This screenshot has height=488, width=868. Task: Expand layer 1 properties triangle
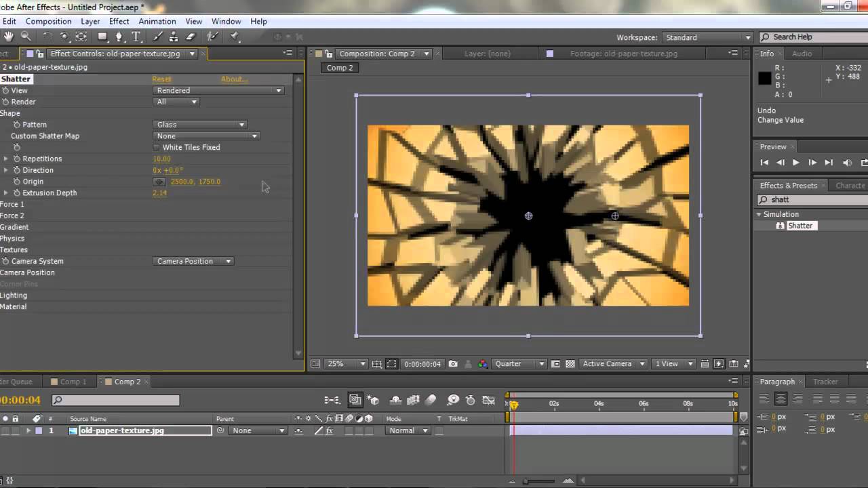pyautogui.click(x=28, y=430)
